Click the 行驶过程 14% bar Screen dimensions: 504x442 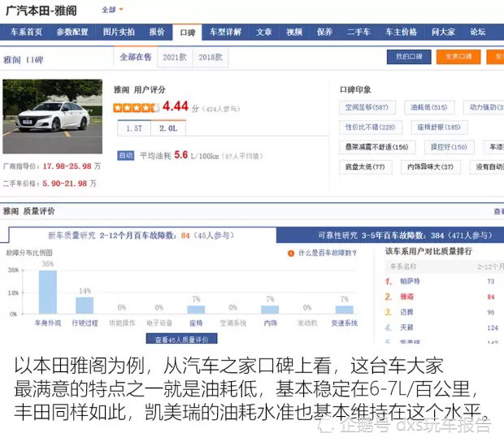coord(85,305)
